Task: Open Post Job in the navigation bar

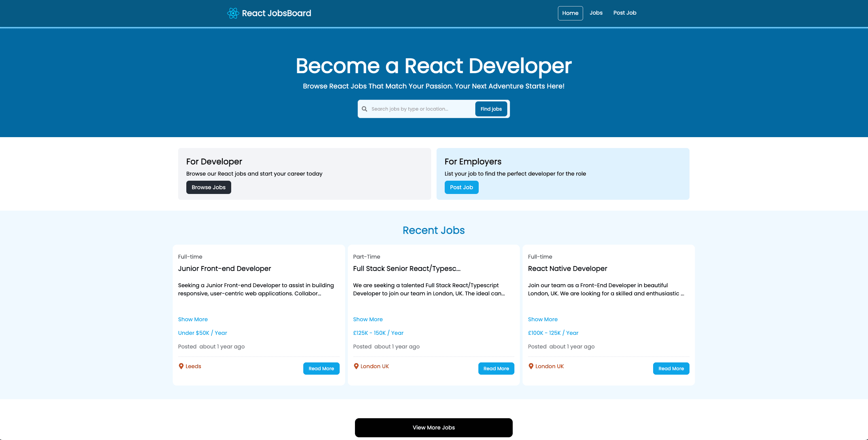Action: click(625, 13)
